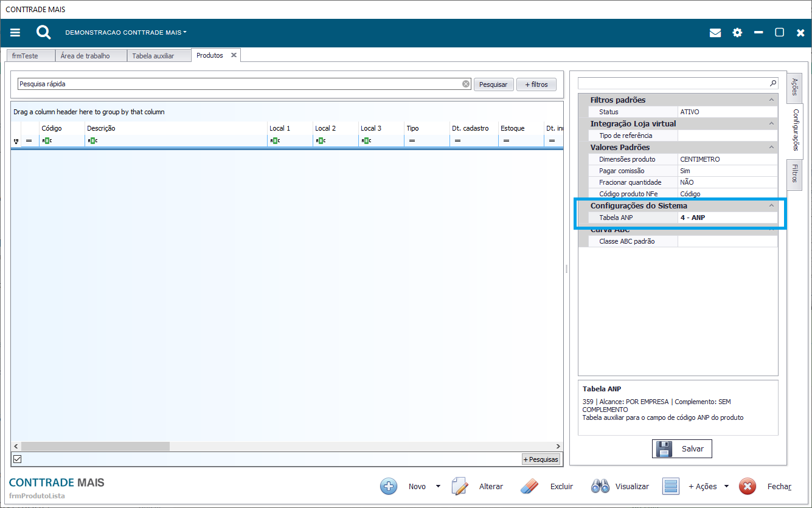Click the filter row funnel icon
This screenshot has height=508, width=812.
[x=16, y=141]
